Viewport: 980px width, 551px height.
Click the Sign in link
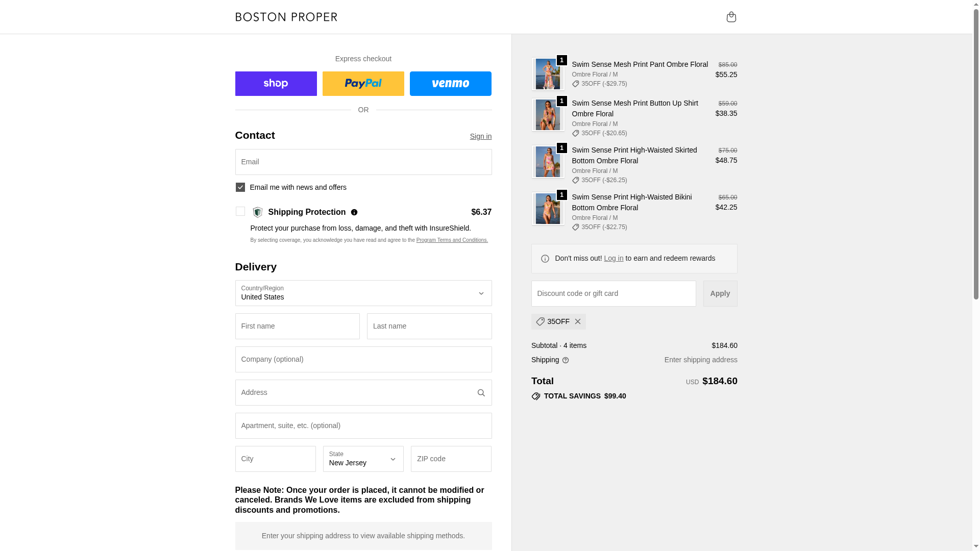tap(481, 136)
